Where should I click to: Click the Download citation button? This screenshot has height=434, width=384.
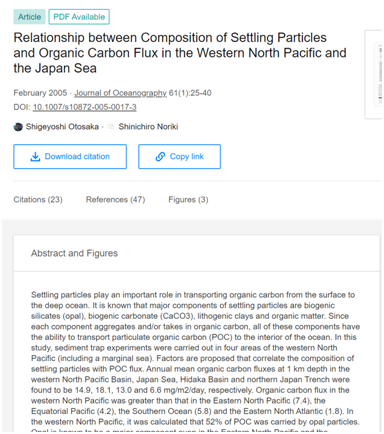(x=70, y=157)
